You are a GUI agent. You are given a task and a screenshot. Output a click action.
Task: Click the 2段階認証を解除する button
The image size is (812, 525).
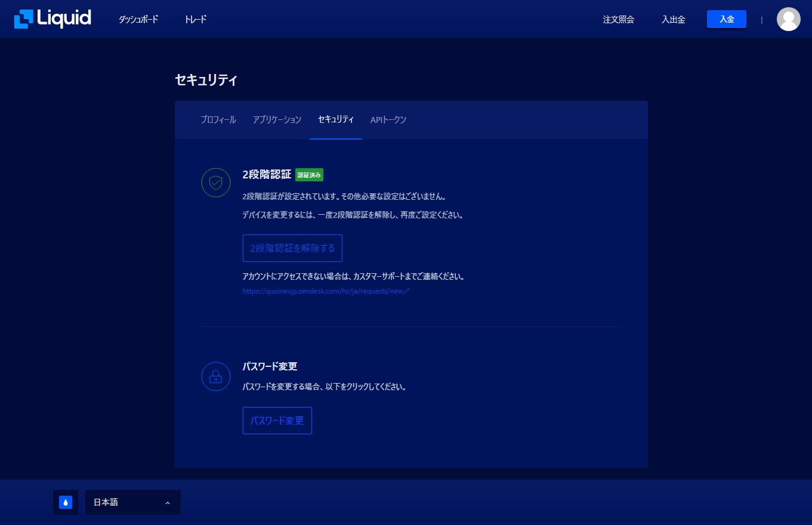point(292,248)
